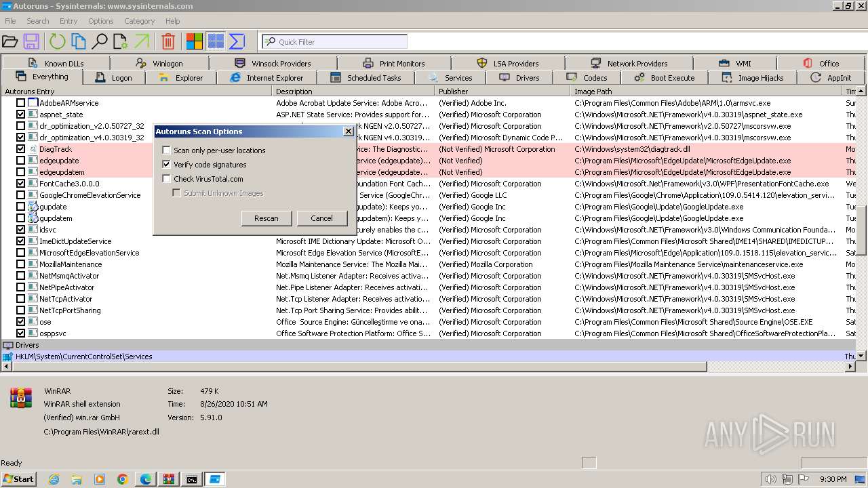The width and height of the screenshot is (868, 488).
Task: Toggle the MozillaMaintenance entry checkbox
Action: (20, 264)
